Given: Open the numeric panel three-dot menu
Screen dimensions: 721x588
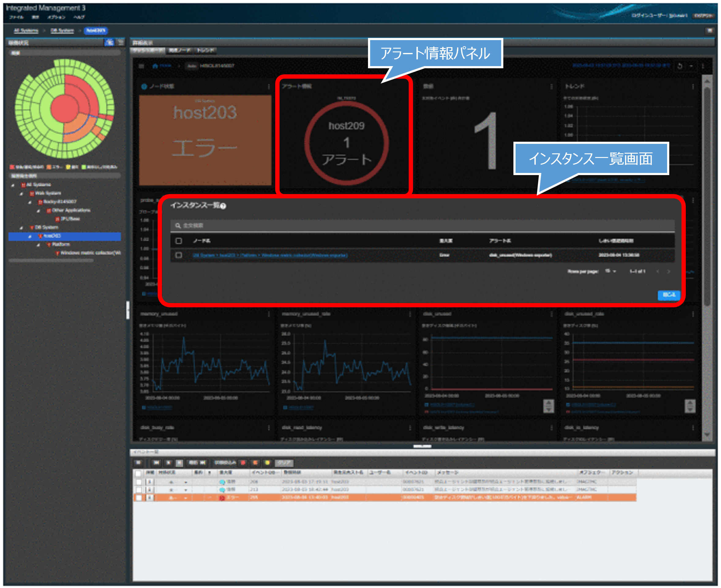Looking at the screenshot, I should (x=552, y=87).
